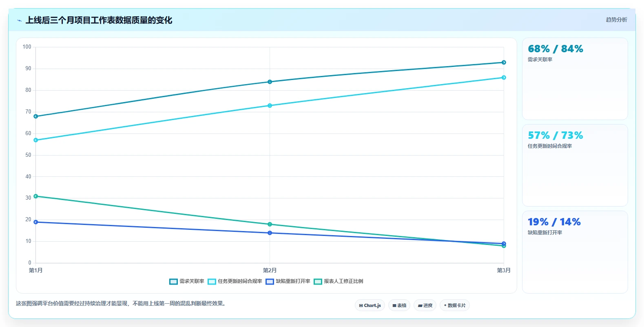Click 任务更新时间合规率 data point at 第1月

coord(36,140)
